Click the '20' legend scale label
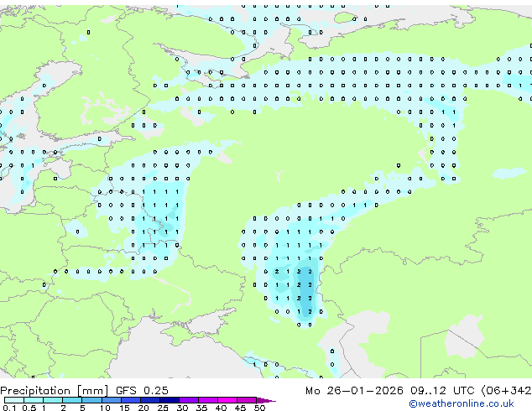532x411 pixels. click(143, 408)
